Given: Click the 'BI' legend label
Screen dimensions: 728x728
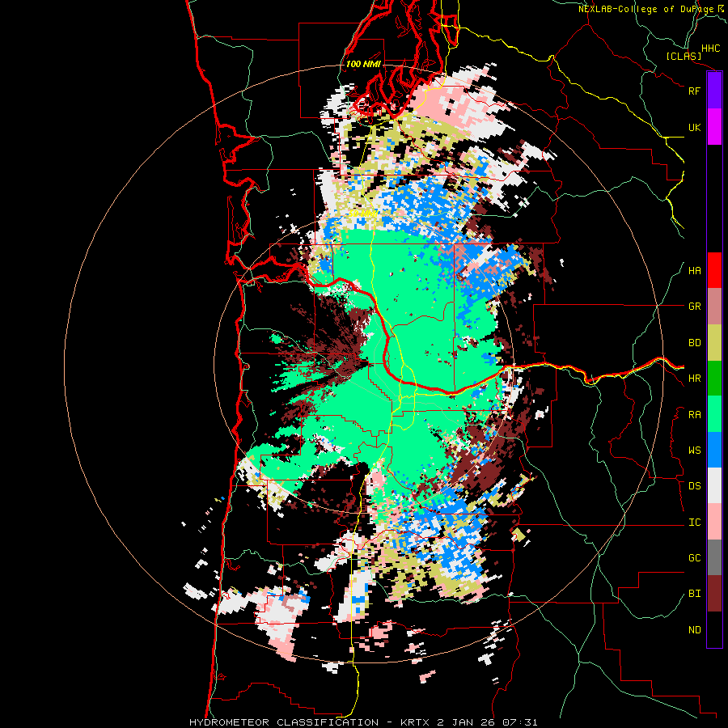Looking at the screenshot, I should [x=694, y=594].
